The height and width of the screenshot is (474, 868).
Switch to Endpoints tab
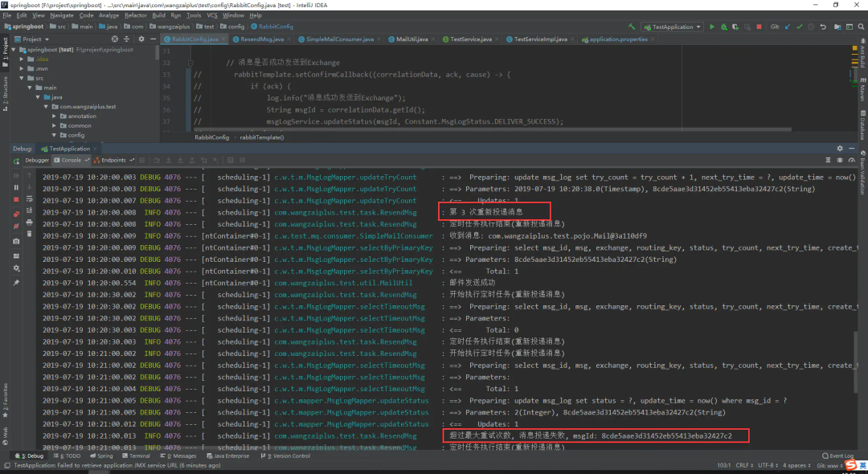coord(113,161)
